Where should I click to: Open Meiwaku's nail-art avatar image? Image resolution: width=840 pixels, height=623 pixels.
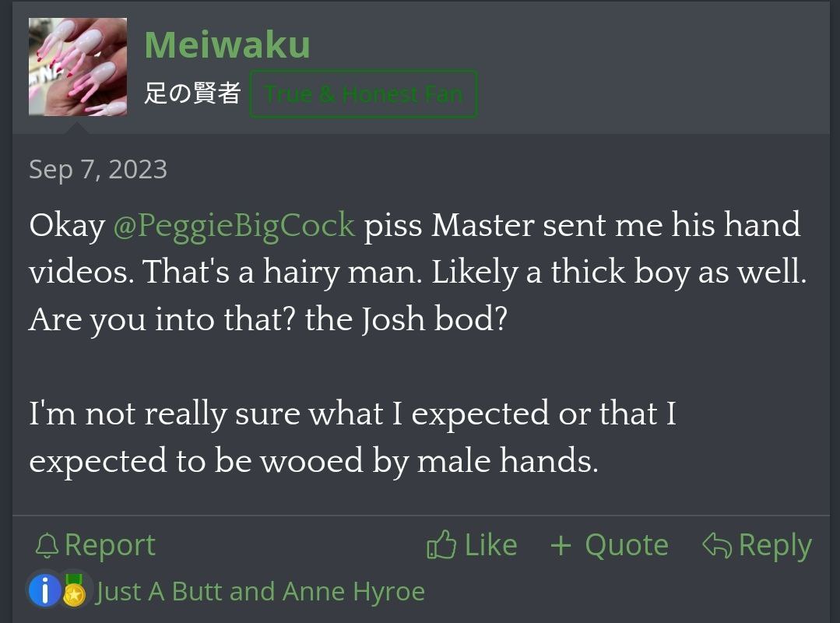78,67
